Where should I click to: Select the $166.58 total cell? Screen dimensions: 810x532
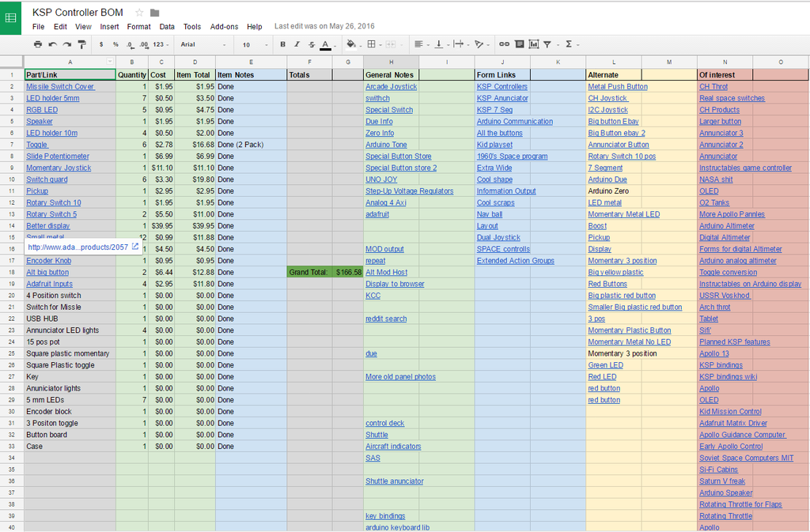point(348,272)
